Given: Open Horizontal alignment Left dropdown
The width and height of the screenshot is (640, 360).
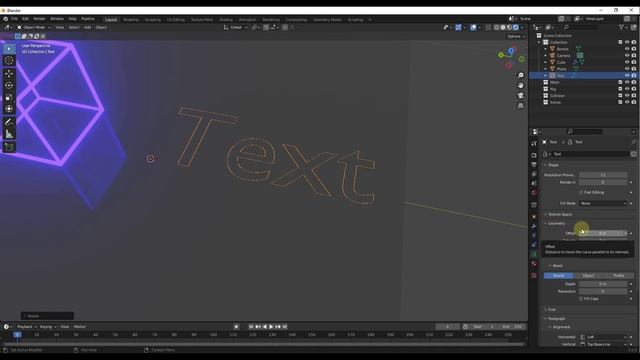Looking at the screenshot, I should click(603, 337).
